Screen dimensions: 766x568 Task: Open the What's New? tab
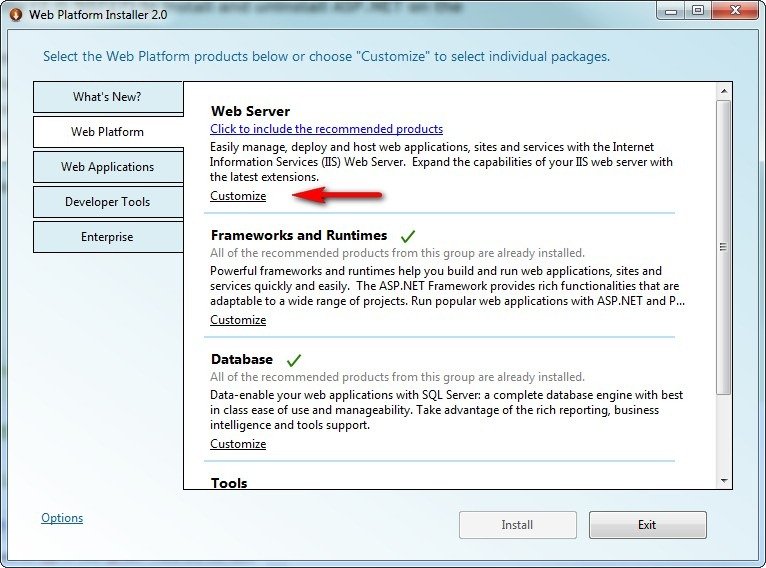[x=107, y=97]
